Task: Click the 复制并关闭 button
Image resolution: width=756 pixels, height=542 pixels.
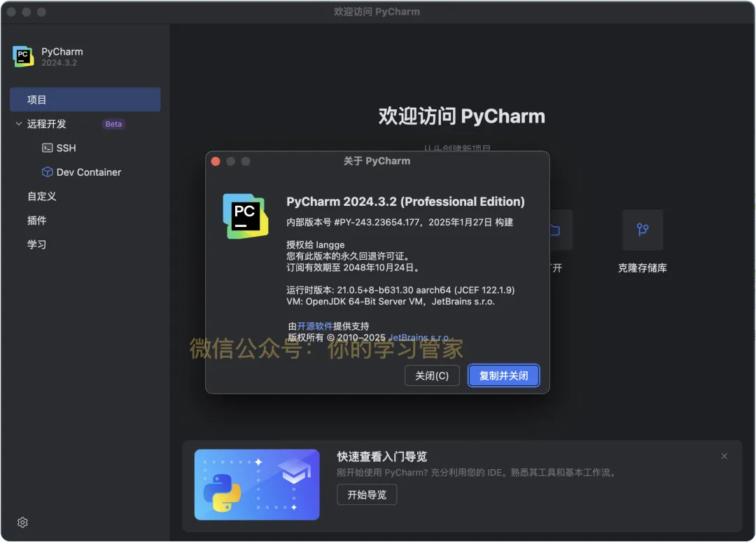Action: point(504,375)
